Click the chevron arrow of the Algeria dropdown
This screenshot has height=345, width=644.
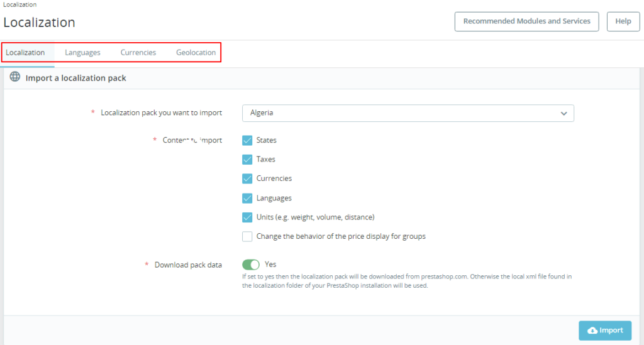click(x=563, y=113)
